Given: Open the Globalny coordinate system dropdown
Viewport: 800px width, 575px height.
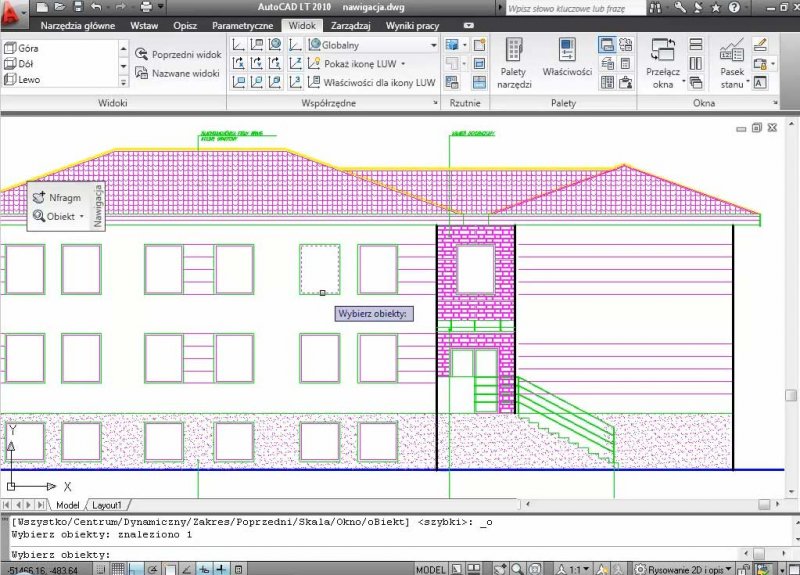Looking at the screenshot, I should 433,45.
